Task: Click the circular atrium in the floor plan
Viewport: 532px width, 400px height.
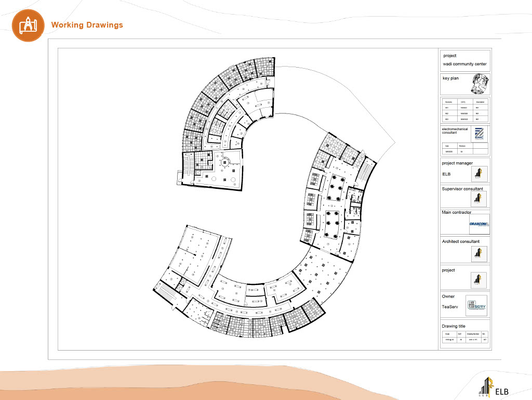Action: click(x=224, y=163)
